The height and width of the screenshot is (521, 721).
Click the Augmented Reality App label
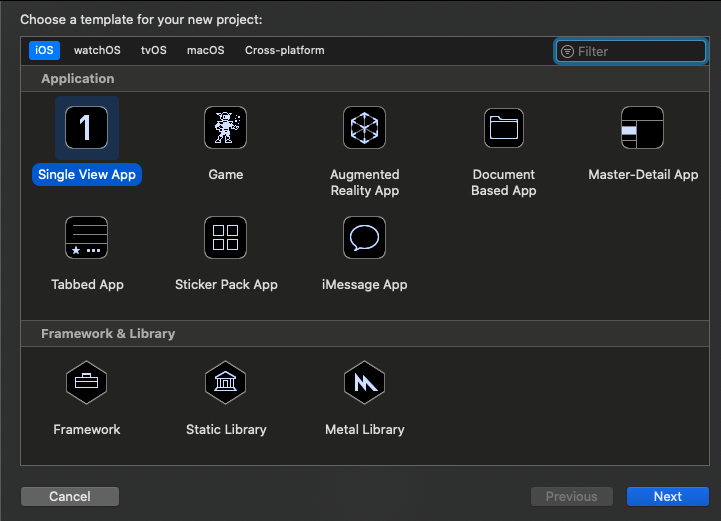tap(365, 183)
